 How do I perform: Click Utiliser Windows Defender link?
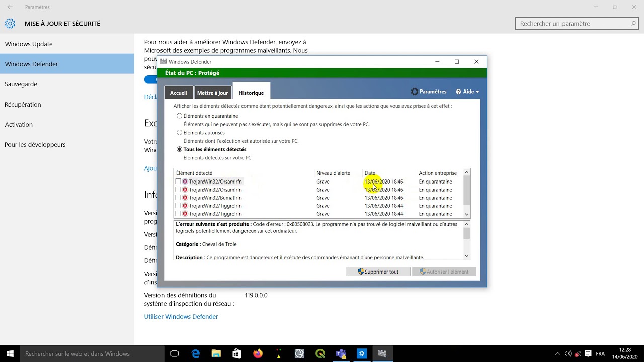click(x=181, y=317)
